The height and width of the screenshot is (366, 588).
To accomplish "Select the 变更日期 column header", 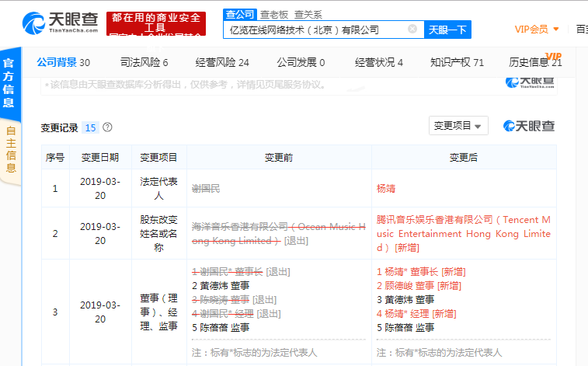I will coord(100,158).
